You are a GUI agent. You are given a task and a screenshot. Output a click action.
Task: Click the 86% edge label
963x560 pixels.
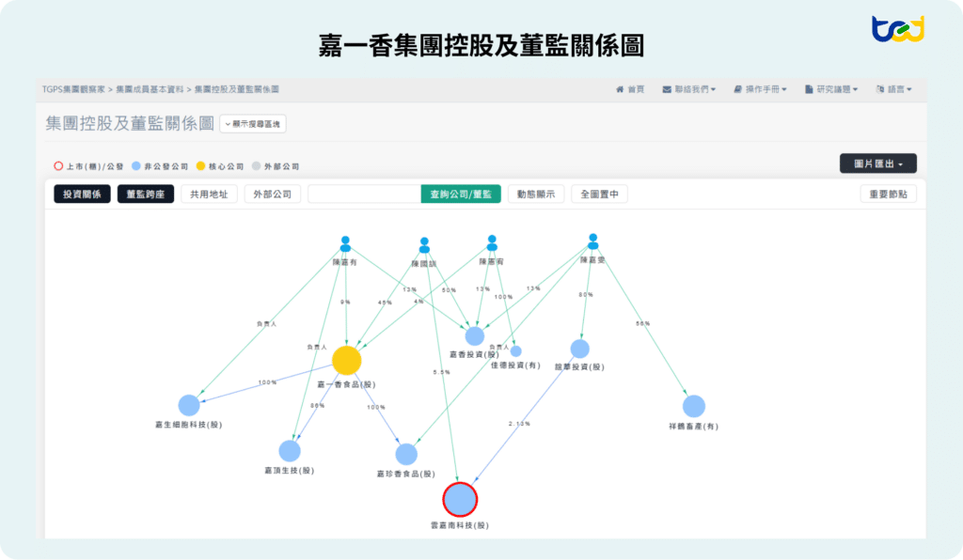[x=318, y=405]
